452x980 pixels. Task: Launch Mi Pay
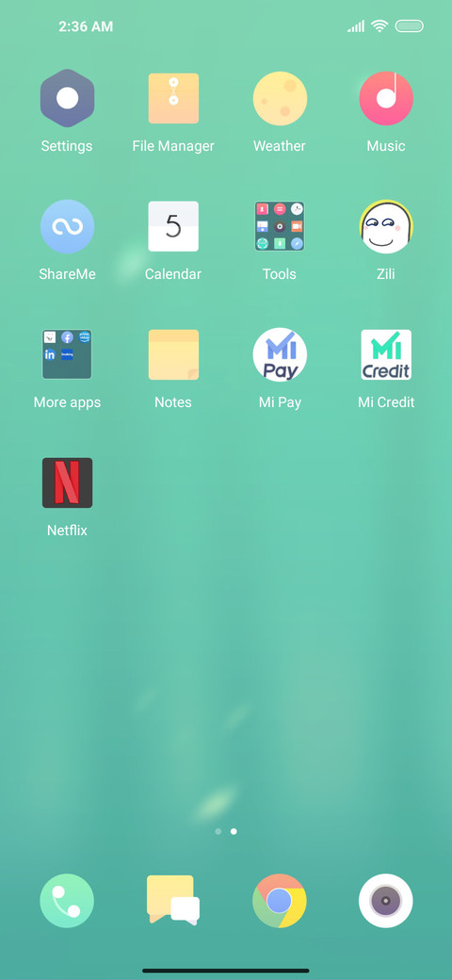(280, 354)
